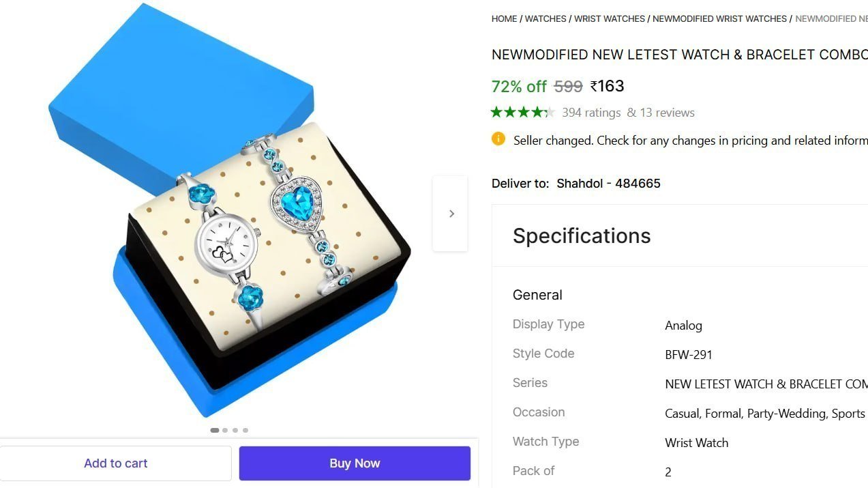
Task: Open NEWMODIFIED WRIST WATCHES breadcrumb
Action: tap(719, 19)
